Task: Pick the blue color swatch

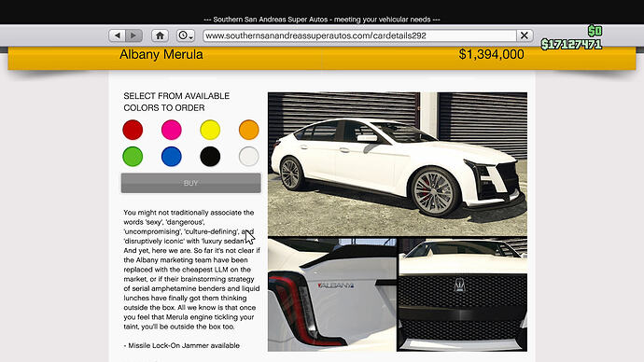Action: (x=172, y=157)
